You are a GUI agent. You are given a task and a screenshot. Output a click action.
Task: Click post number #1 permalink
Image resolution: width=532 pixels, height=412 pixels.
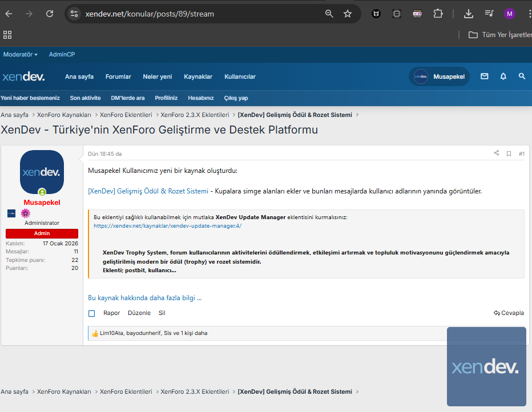tap(522, 154)
